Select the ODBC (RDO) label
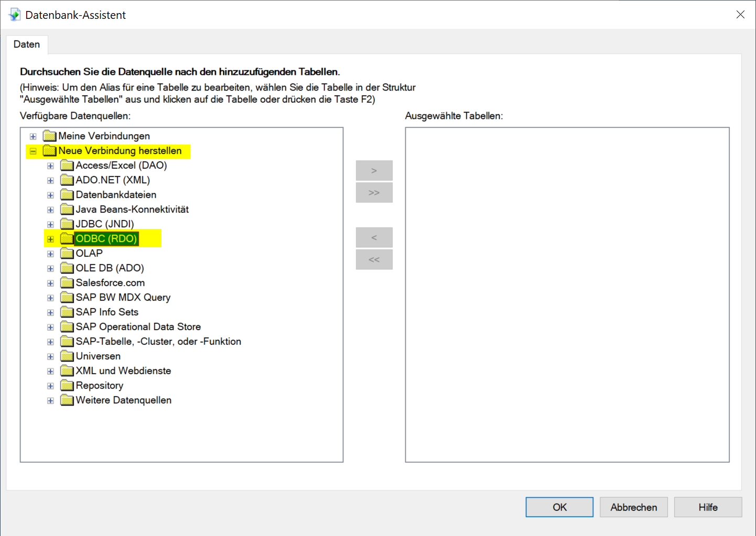This screenshot has width=756, height=536. [x=106, y=239]
